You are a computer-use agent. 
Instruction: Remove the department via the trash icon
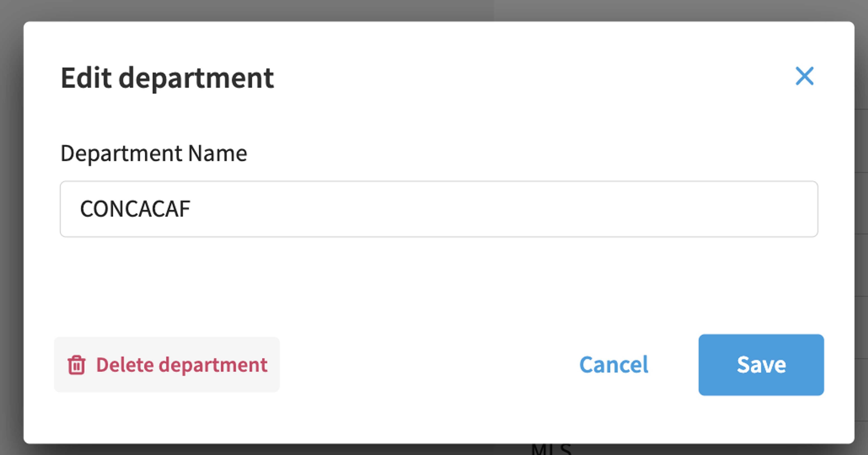point(76,365)
